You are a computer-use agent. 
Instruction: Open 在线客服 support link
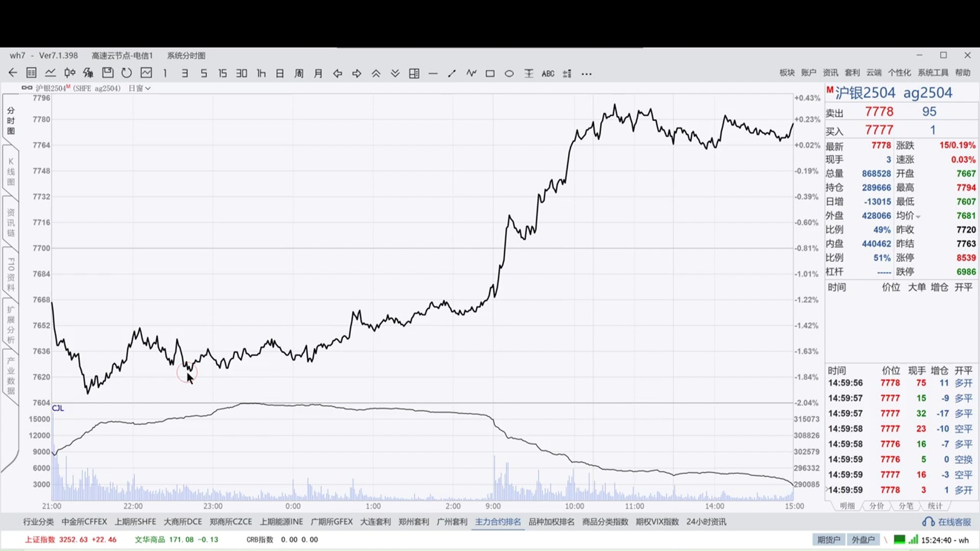tap(947, 522)
